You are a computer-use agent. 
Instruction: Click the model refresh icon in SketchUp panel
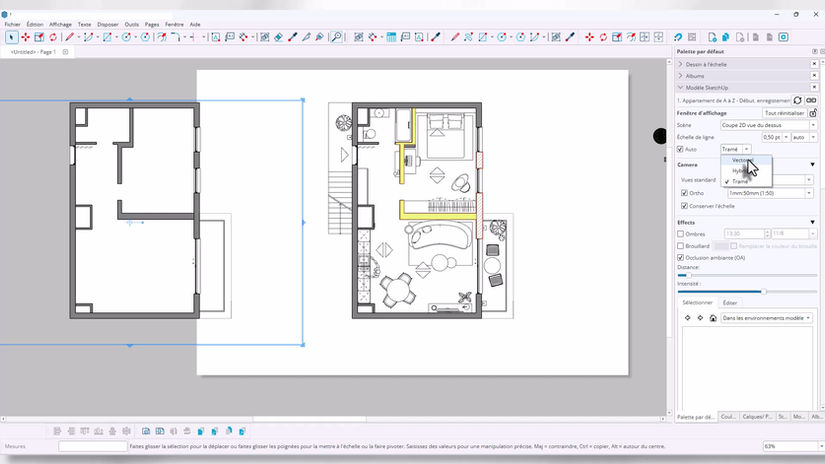(x=798, y=100)
